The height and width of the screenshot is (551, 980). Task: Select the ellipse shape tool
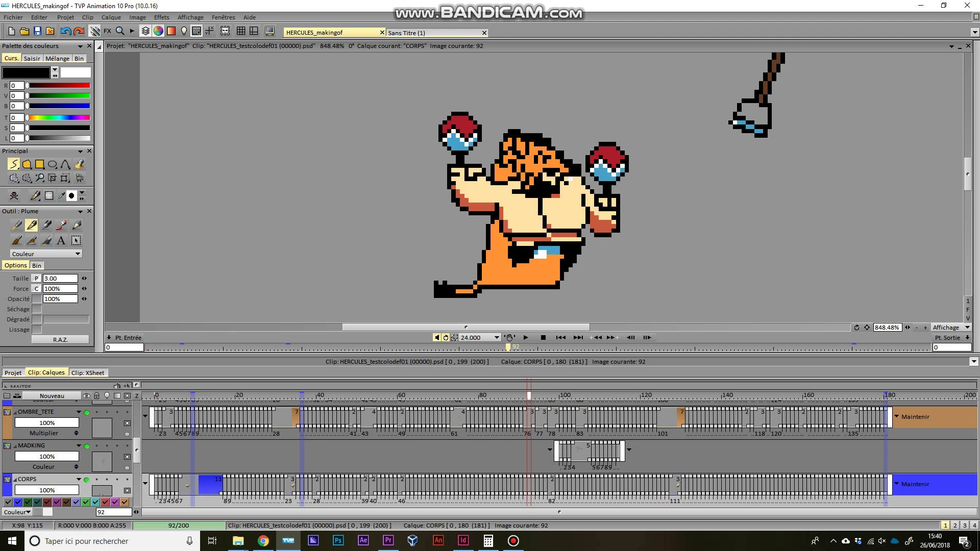pyautogui.click(x=52, y=164)
